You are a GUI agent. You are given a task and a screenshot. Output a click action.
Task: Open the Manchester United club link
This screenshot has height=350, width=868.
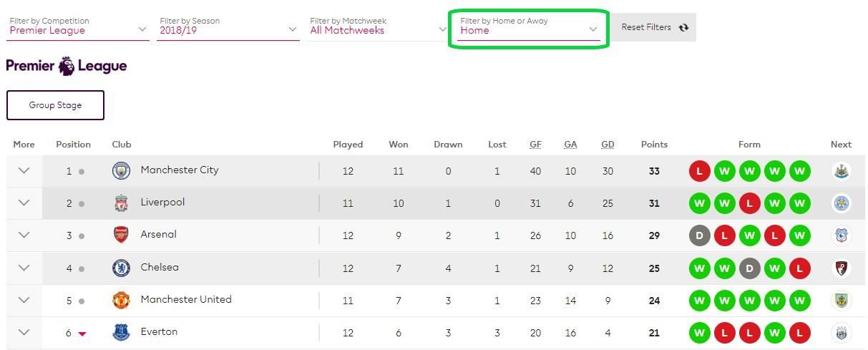pos(186,299)
